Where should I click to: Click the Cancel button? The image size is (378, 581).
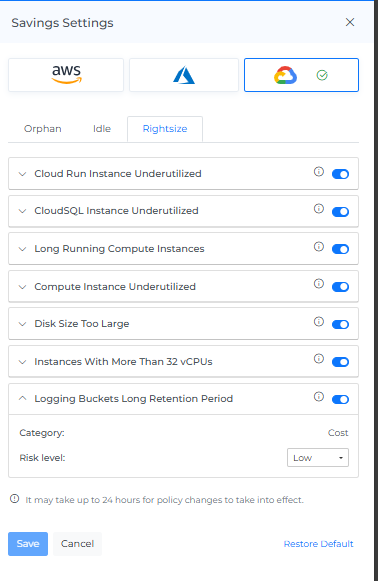[77, 544]
